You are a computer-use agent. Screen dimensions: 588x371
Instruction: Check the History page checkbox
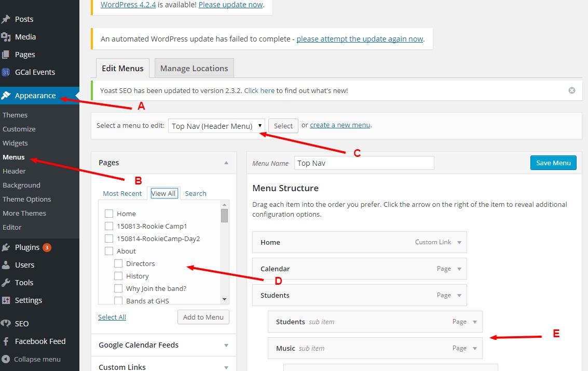click(x=118, y=276)
